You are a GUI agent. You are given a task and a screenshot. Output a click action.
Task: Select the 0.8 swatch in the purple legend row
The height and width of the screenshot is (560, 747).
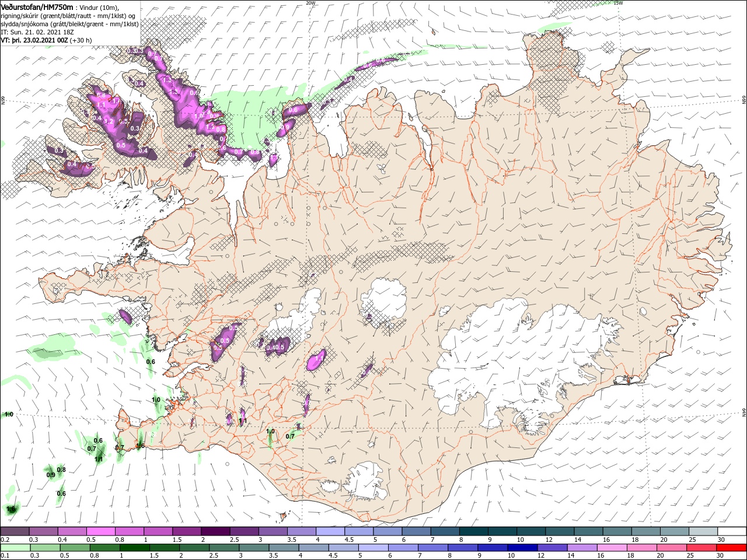[129, 531]
